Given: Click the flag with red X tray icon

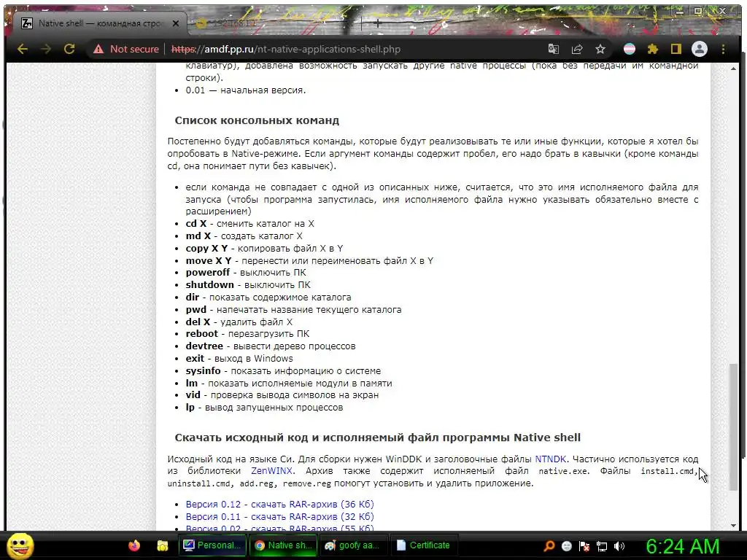Looking at the screenshot, I should tap(584, 546).
